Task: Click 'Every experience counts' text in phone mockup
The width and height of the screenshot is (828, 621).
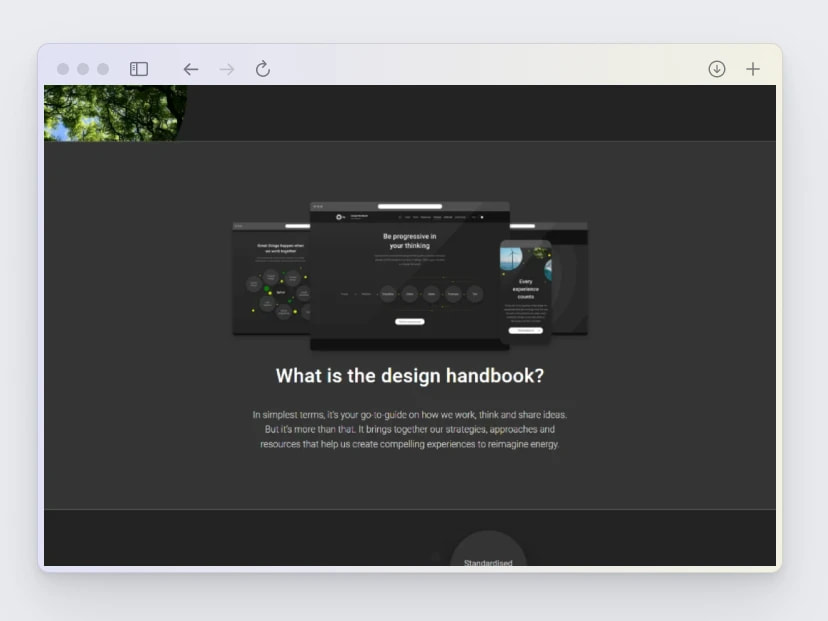Action: point(526,289)
